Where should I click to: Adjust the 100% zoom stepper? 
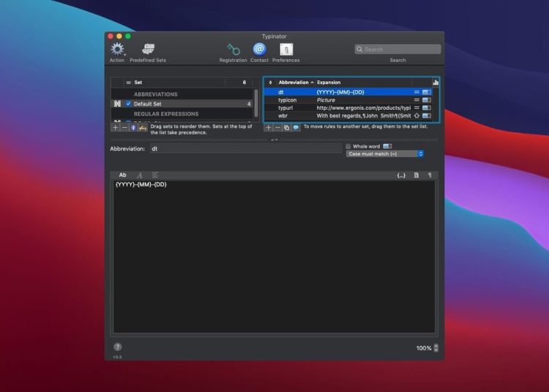pyautogui.click(x=436, y=348)
